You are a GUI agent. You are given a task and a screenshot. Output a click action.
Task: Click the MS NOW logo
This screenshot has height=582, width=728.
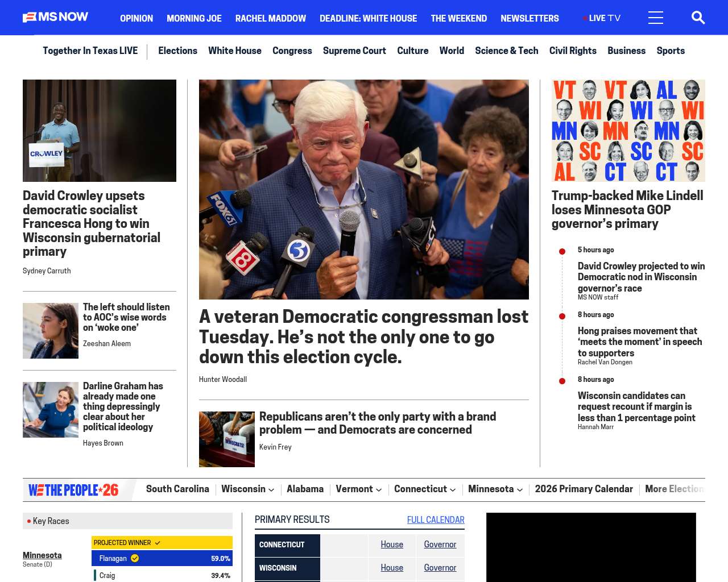(x=55, y=18)
